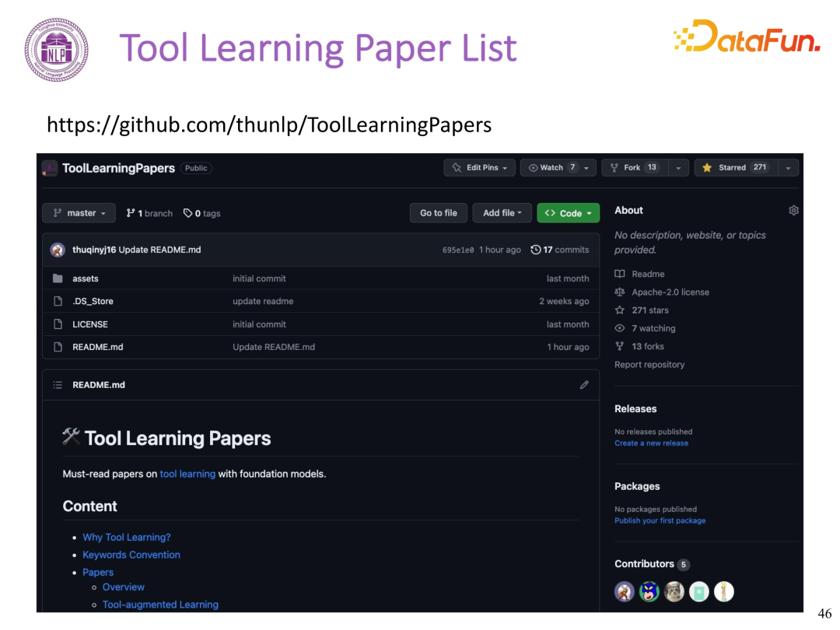The width and height of the screenshot is (840, 630).
Task: Click the About settings gear icon
Action: click(793, 211)
